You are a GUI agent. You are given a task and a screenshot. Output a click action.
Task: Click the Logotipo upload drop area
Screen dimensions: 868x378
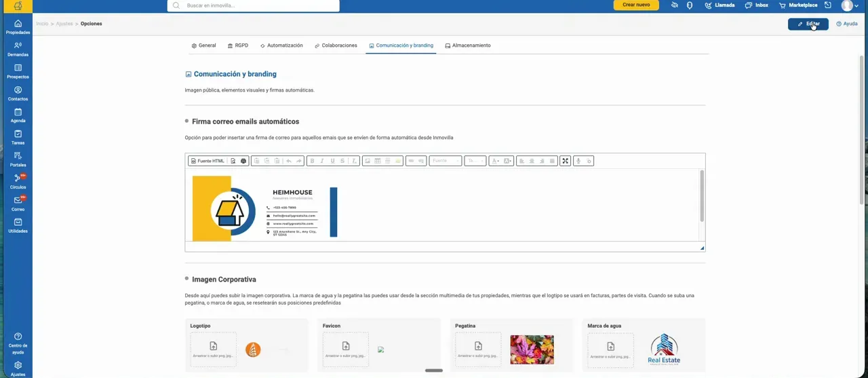[213, 349]
